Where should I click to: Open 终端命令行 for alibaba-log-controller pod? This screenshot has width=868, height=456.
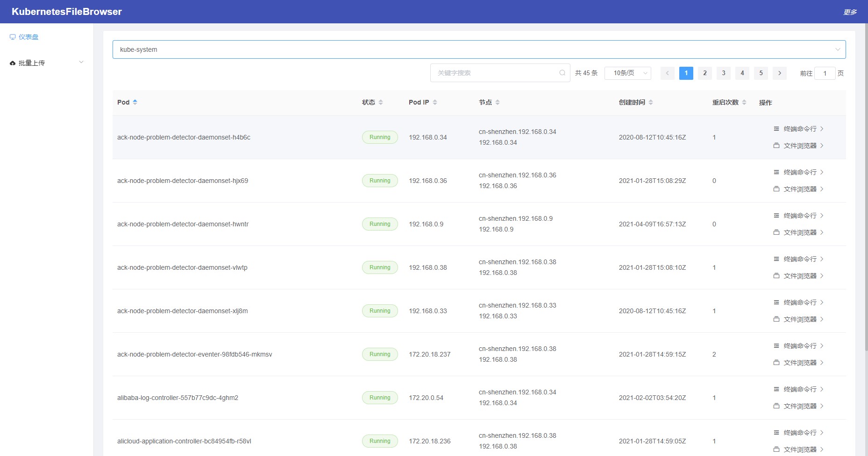point(799,389)
